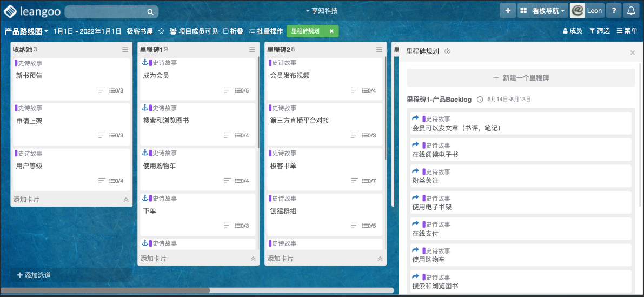This screenshot has width=644, height=297.
Task: Open list menu icon of 里程碑1 column
Action: tap(252, 50)
